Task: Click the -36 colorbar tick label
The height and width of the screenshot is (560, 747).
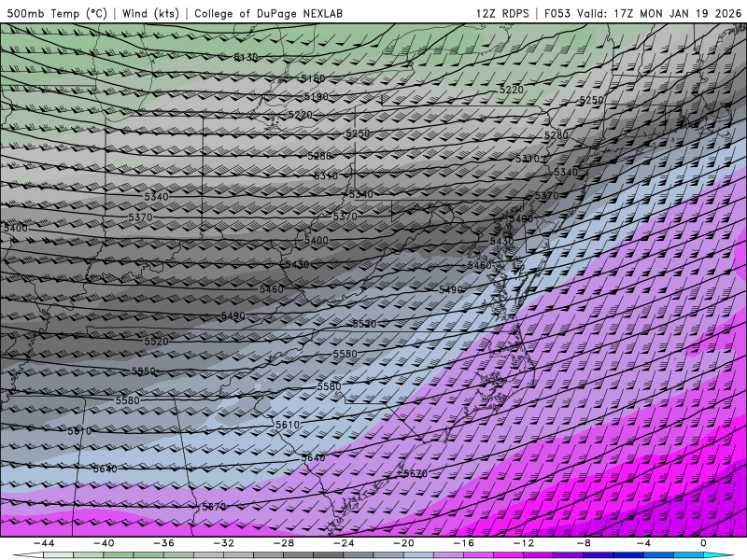Action: click(x=163, y=543)
